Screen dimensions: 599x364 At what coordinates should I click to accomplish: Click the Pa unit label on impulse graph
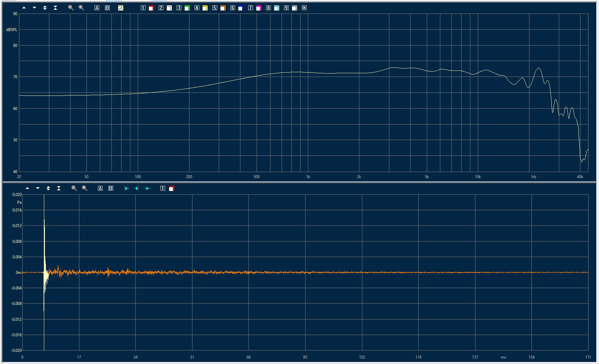19,202
